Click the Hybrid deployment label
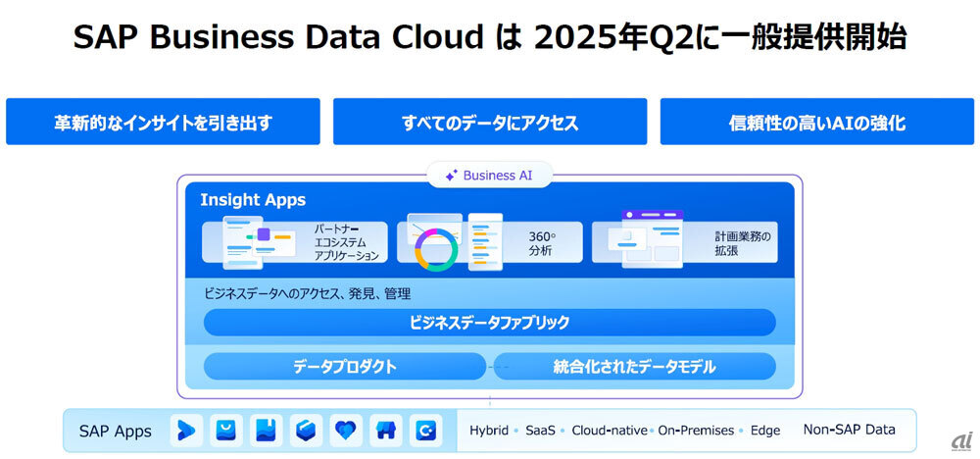This screenshot has height=459, width=980. [489, 431]
